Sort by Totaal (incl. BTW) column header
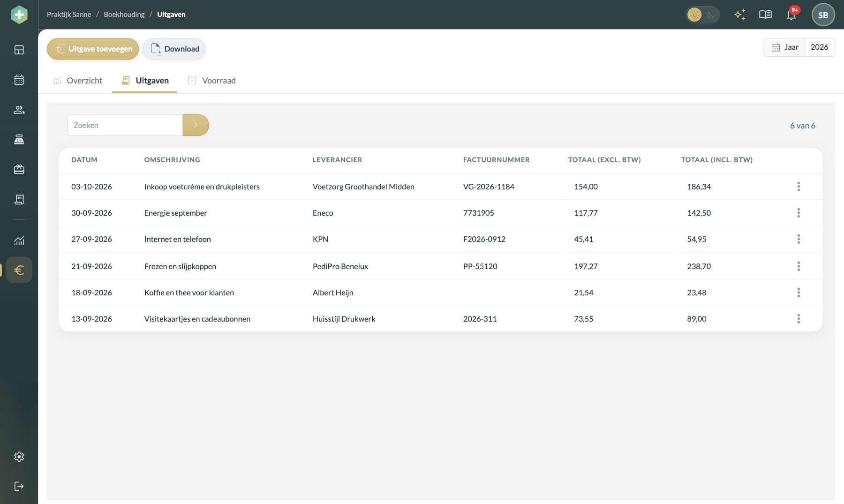 717,160
